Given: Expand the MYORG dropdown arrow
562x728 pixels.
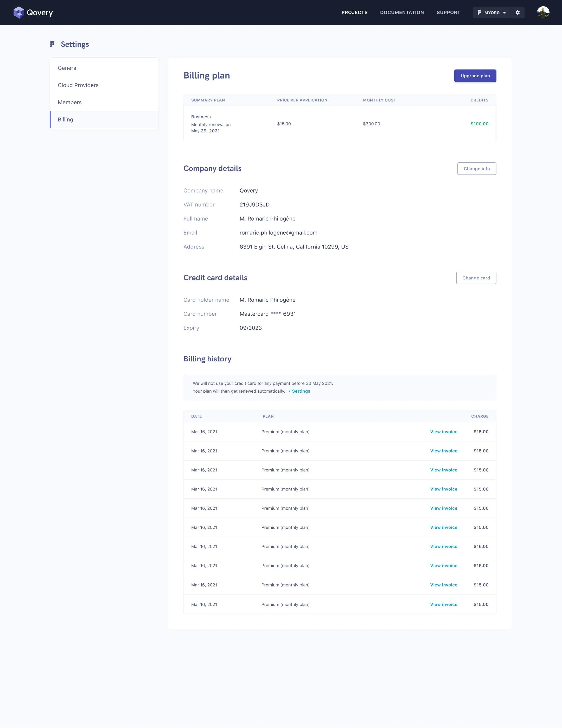Looking at the screenshot, I should pyautogui.click(x=504, y=13).
